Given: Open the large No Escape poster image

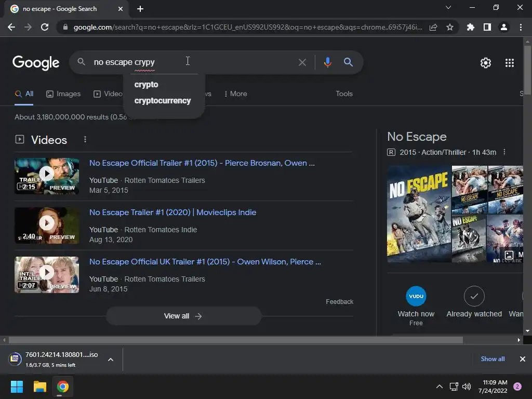Looking at the screenshot, I should [419, 214].
